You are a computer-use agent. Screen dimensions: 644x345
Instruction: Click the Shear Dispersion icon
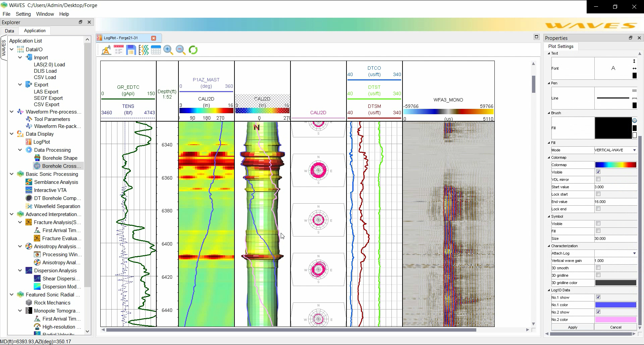point(37,278)
